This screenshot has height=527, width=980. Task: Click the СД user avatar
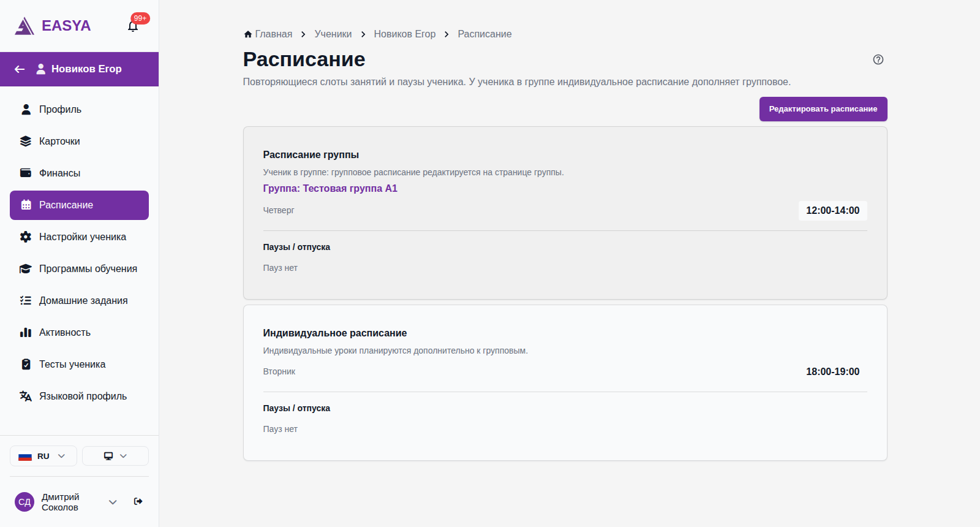pos(24,502)
